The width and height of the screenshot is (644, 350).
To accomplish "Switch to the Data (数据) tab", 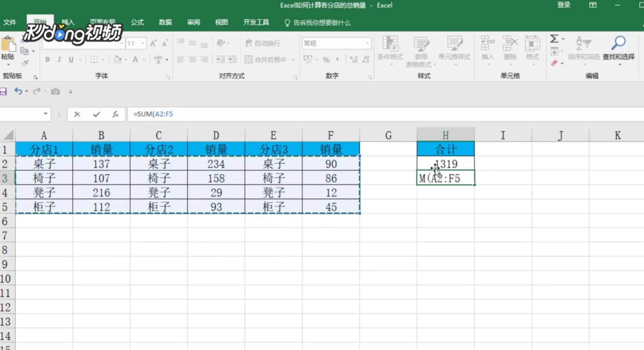I will click(x=165, y=23).
